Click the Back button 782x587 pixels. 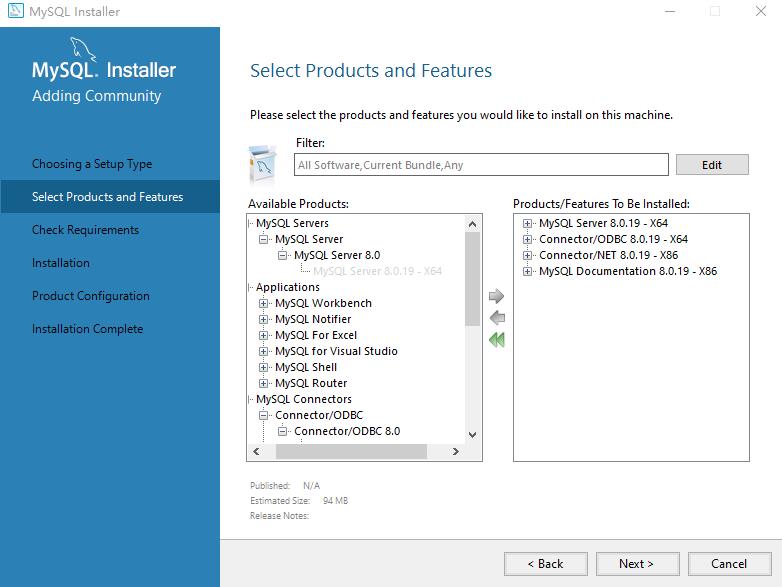coord(546,564)
